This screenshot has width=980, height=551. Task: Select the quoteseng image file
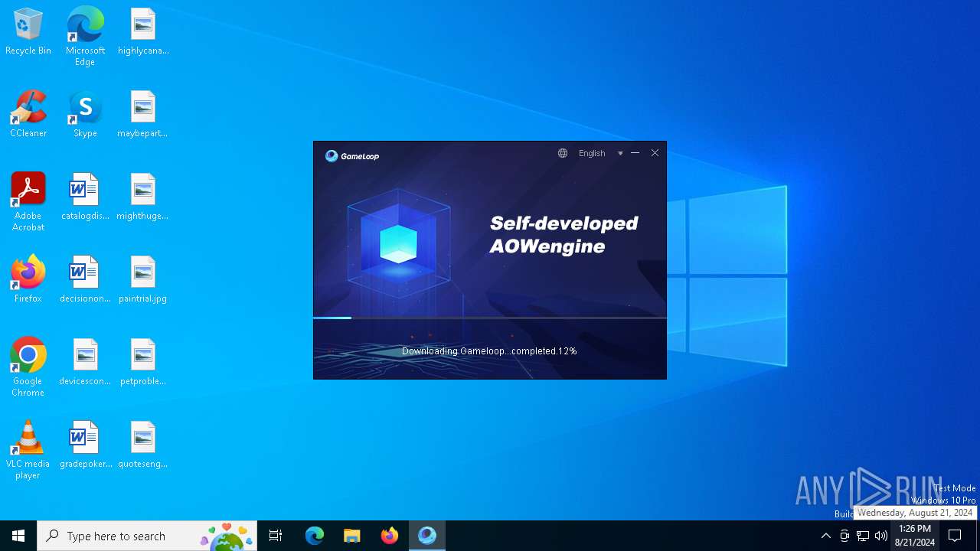[x=143, y=445]
